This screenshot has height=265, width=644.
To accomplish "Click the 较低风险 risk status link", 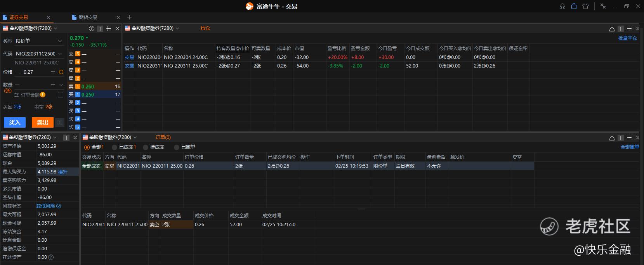I will pos(46,206).
